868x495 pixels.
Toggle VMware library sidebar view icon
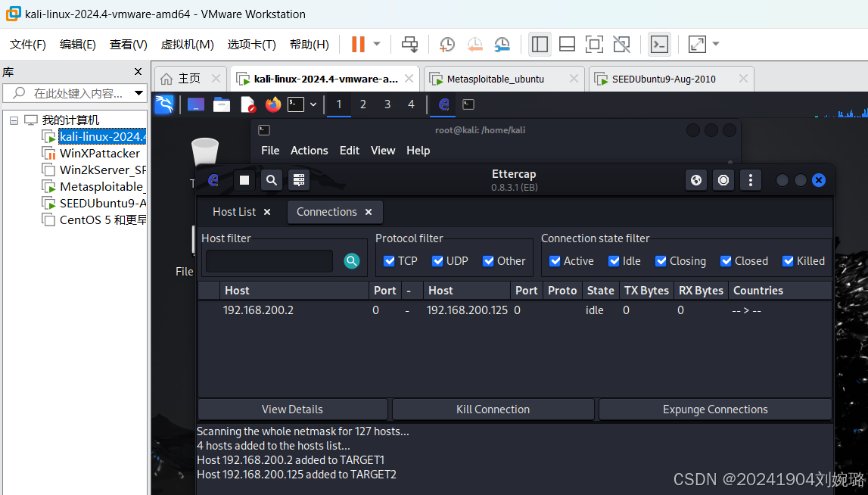(x=540, y=45)
